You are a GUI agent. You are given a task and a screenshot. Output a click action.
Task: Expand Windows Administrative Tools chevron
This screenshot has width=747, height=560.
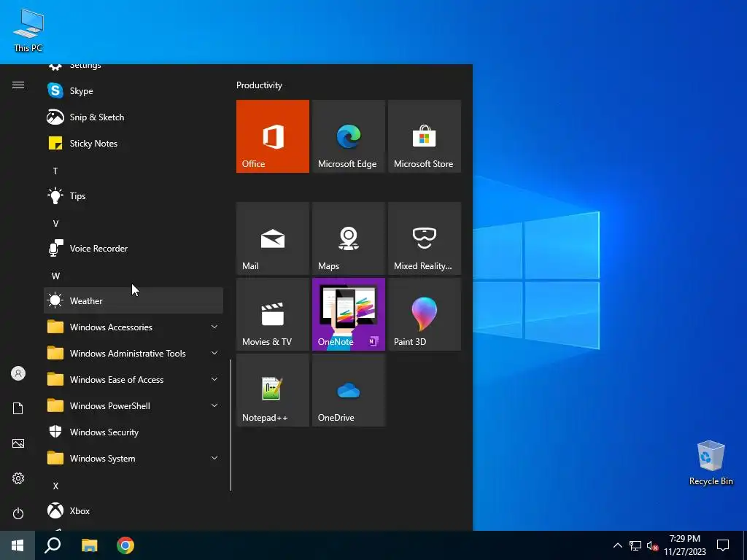pos(214,353)
